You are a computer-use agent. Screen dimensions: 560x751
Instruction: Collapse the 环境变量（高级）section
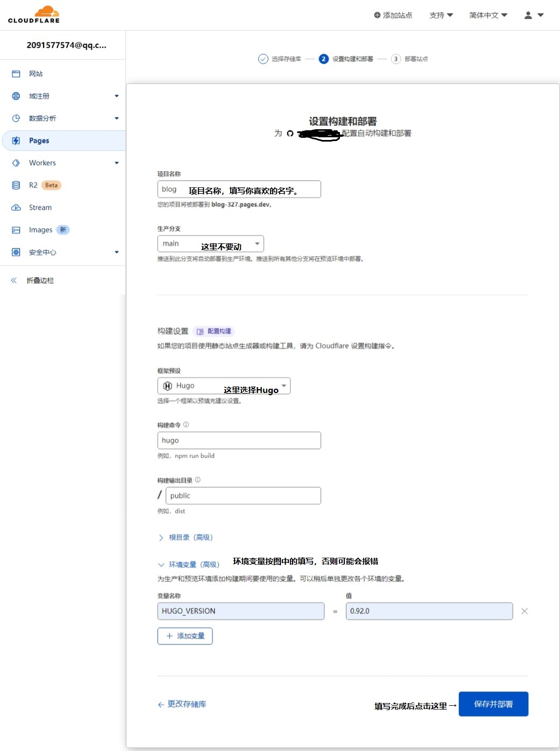pyautogui.click(x=189, y=565)
